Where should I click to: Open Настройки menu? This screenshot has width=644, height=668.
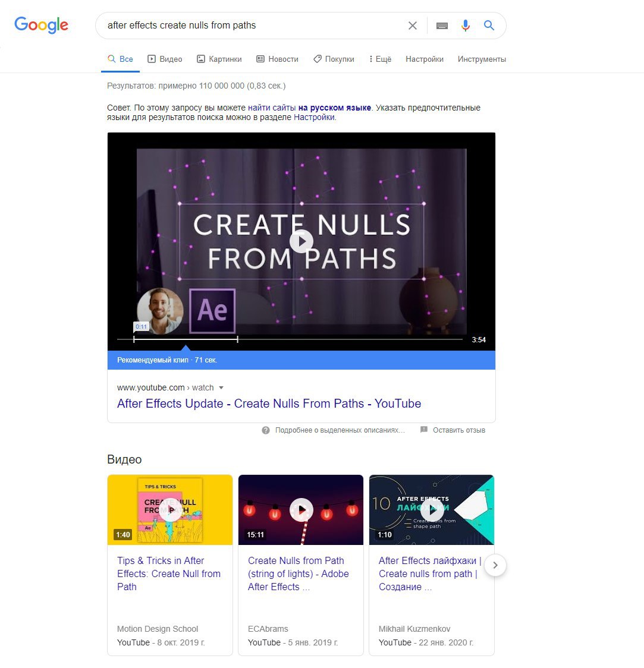coord(425,59)
